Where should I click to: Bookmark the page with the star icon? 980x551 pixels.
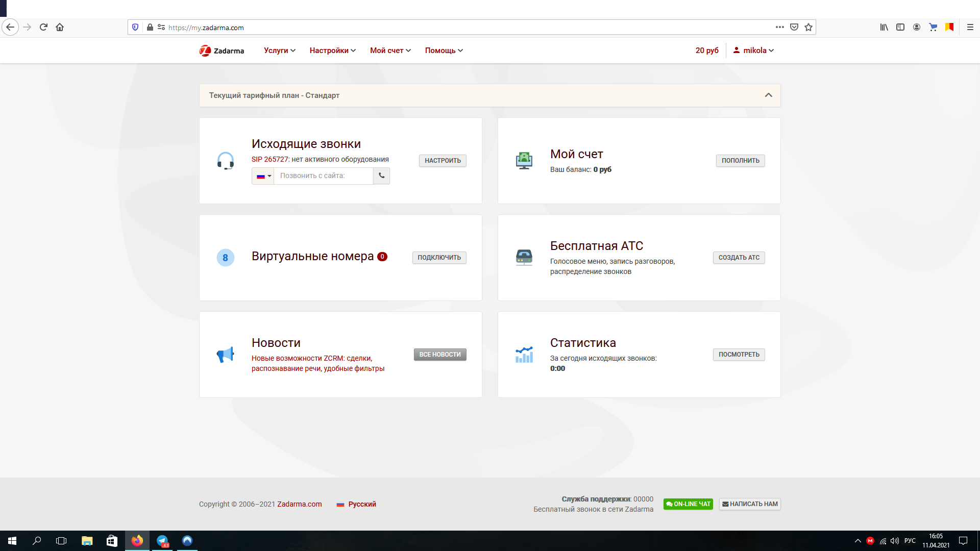808,27
